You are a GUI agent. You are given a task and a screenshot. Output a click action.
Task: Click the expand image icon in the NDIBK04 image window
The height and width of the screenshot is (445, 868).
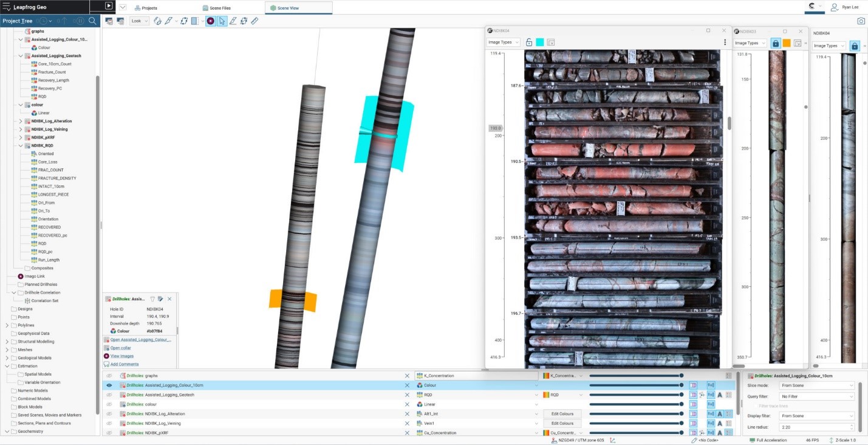click(551, 43)
